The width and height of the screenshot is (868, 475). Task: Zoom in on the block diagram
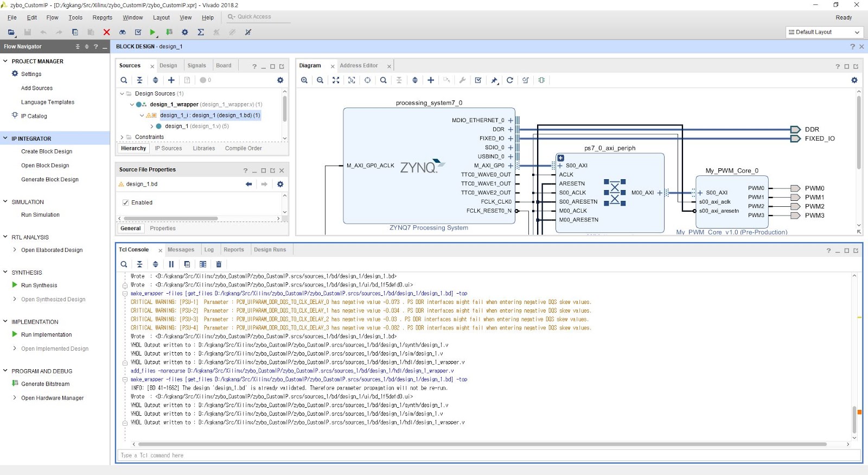tap(304, 80)
